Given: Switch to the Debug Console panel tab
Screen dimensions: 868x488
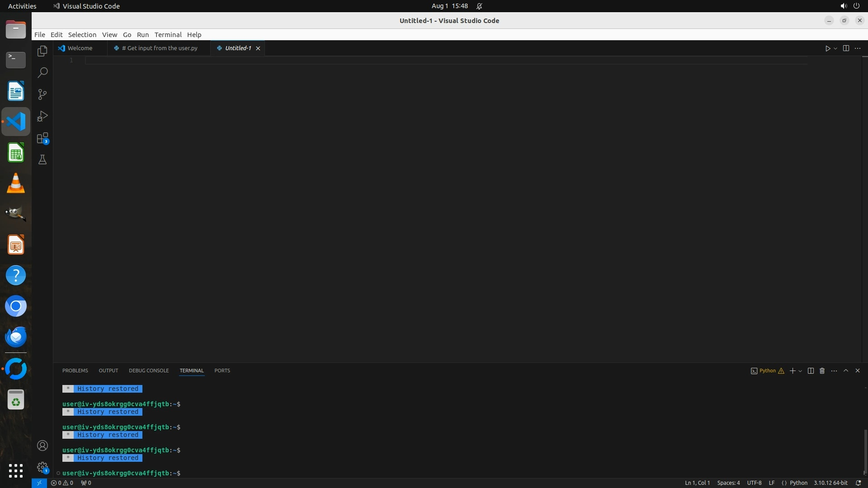Looking at the screenshot, I should click(149, 371).
